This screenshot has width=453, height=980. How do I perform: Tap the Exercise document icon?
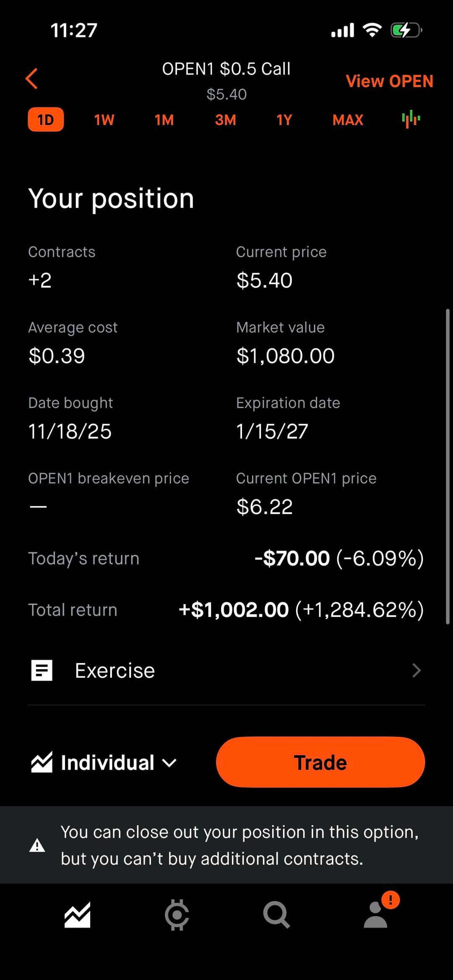click(x=42, y=670)
